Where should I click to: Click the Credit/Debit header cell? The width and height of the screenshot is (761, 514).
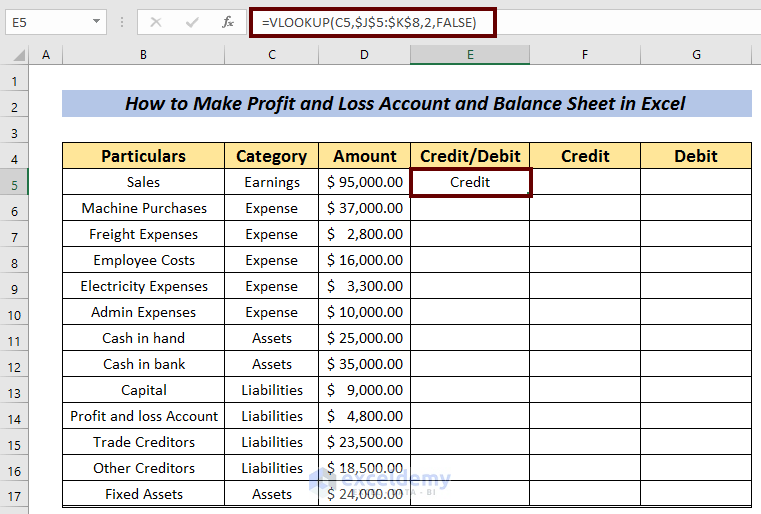click(x=470, y=156)
